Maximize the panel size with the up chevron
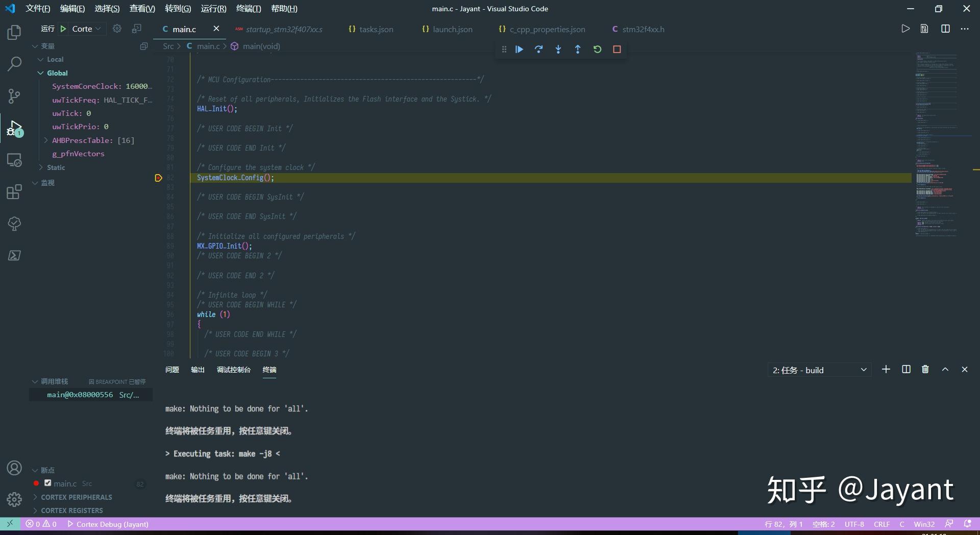This screenshot has width=980, height=535. [945, 370]
